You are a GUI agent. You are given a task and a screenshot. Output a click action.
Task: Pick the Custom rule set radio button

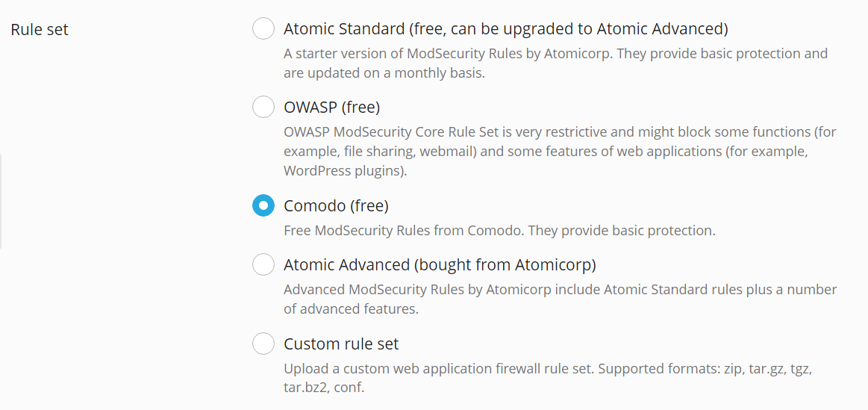pyautogui.click(x=263, y=344)
